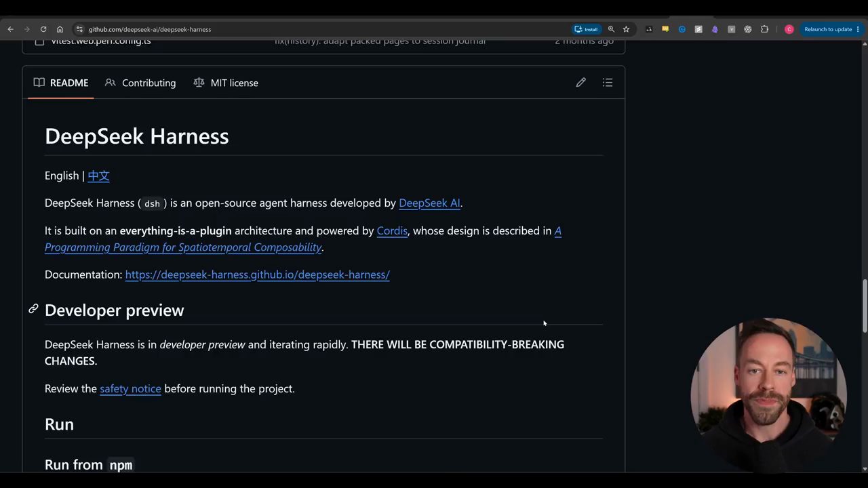
Task: Open the yellow note extension
Action: click(x=665, y=29)
